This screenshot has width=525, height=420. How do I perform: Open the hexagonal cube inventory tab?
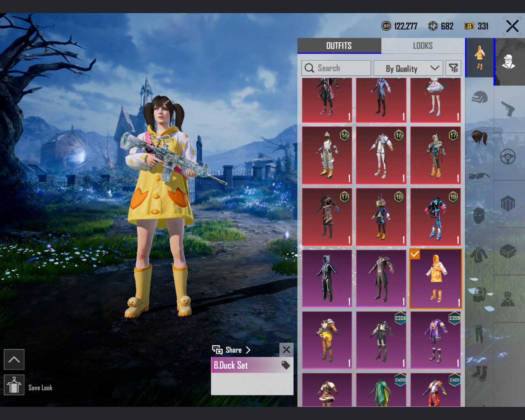coord(508,203)
